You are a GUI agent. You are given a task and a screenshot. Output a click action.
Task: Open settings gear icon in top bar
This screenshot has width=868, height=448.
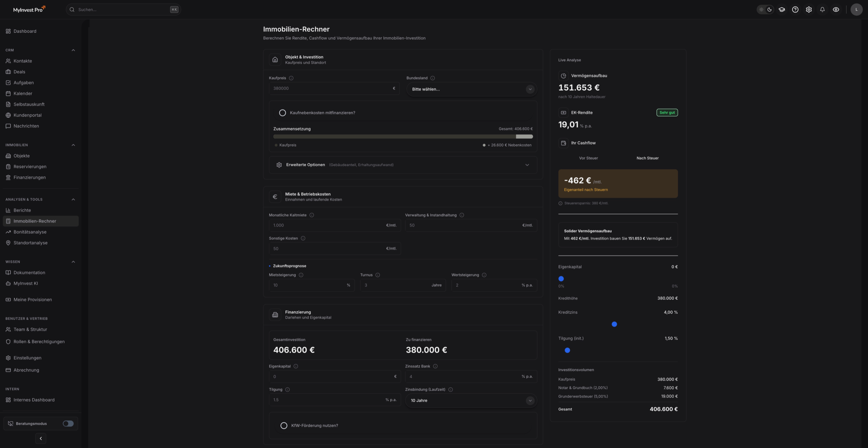809,10
